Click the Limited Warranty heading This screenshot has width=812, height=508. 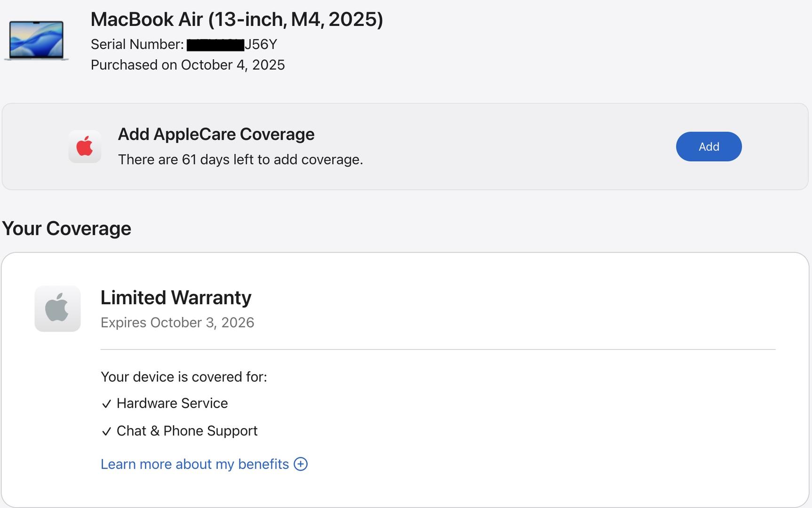(x=176, y=298)
